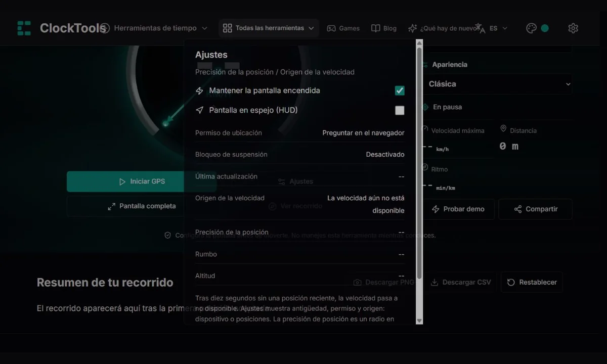Click the Preguntar en el navegador value

click(x=363, y=133)
